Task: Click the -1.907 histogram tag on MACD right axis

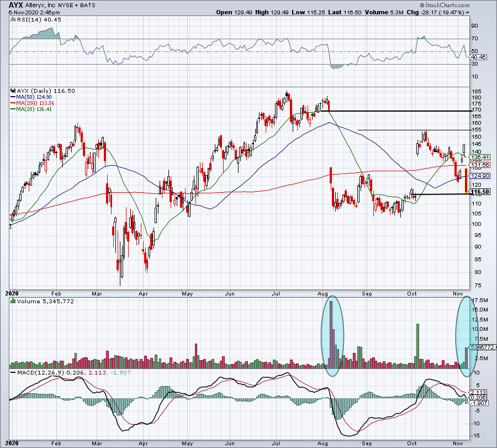Action: coord(479,403)
